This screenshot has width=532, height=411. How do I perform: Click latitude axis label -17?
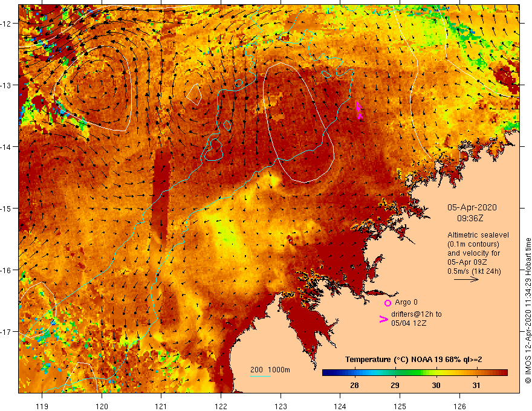pyautogui.click(x=6, y=332)
